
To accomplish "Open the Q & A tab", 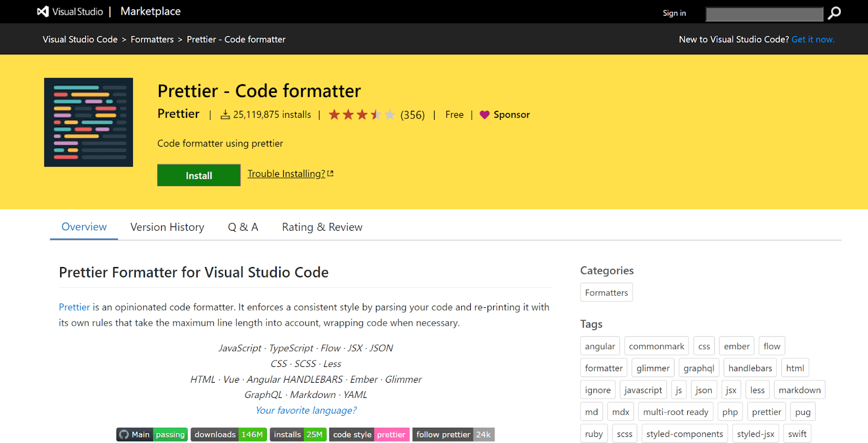I will [242, 227].
